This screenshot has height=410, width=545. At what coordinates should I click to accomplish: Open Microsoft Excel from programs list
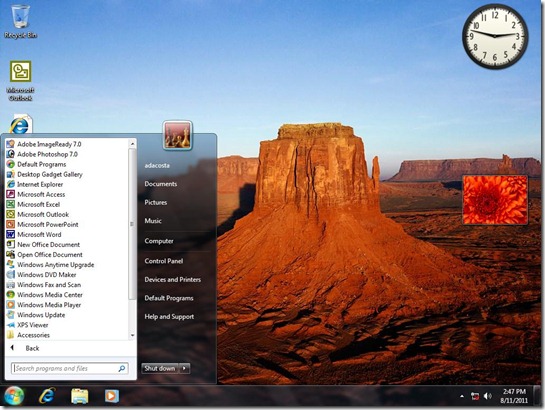click(x=39, y=205)
